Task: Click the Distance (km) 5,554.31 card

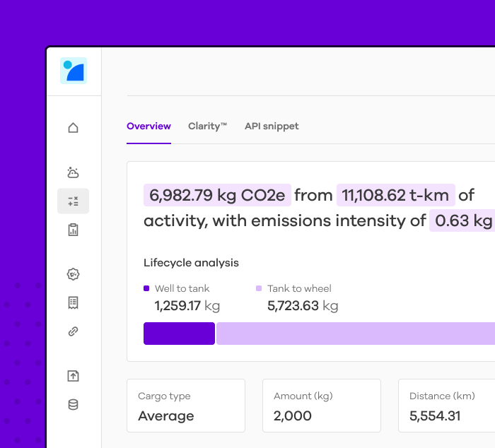Action: point(447,406)
